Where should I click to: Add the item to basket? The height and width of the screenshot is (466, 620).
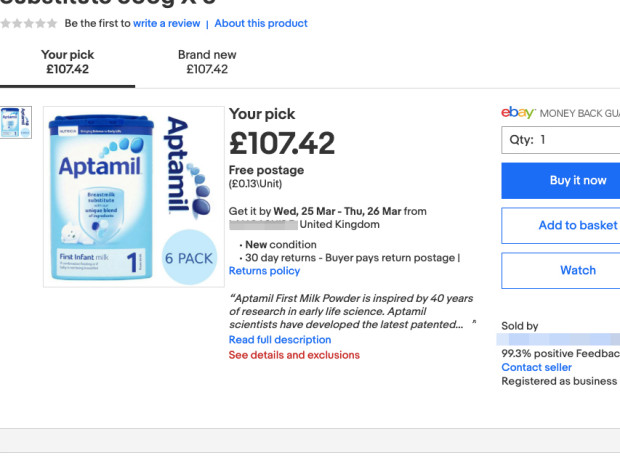coord(577,226)
